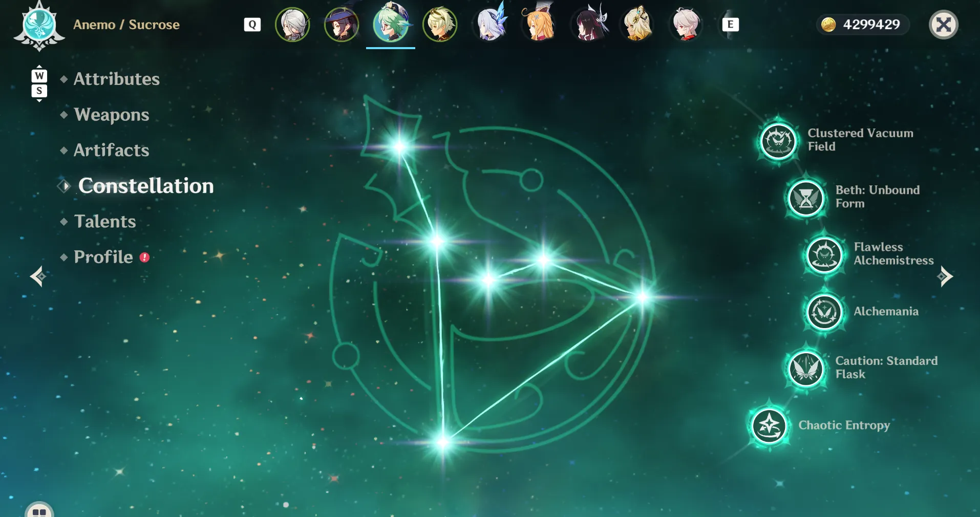Open the Attributes menu tab
The image size is (980, 517).
[x=117, y=79]
